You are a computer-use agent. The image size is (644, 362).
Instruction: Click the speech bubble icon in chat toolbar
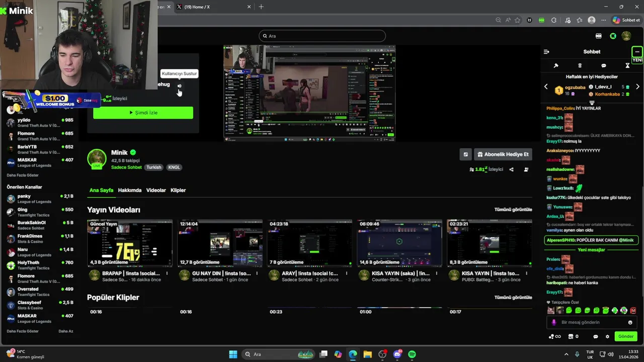604,66
